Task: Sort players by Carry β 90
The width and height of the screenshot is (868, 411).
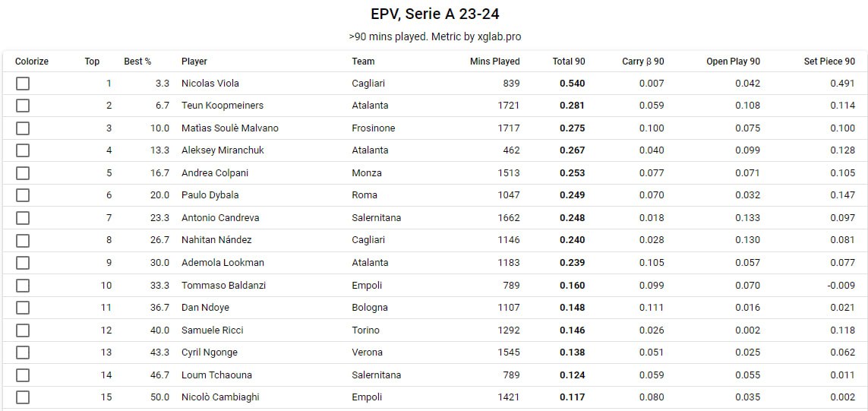Action: tap(642, 62)
